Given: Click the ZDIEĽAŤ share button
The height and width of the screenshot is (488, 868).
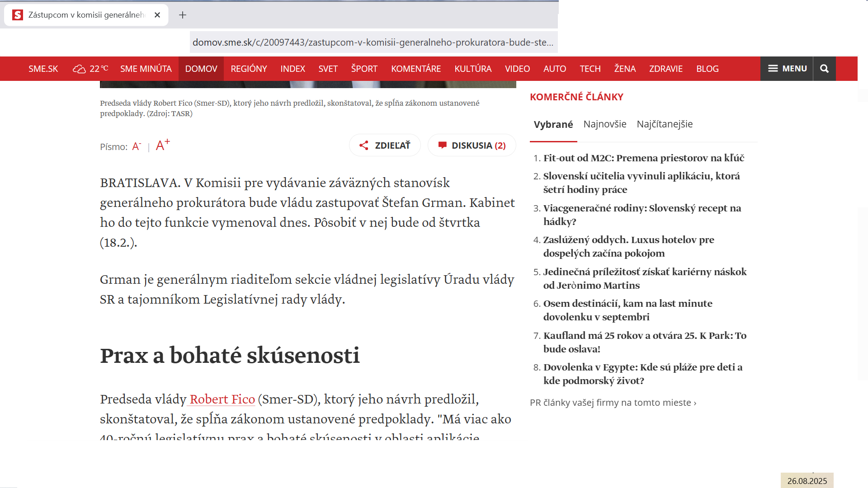Looking at the screenshot, I should [385, 145].
